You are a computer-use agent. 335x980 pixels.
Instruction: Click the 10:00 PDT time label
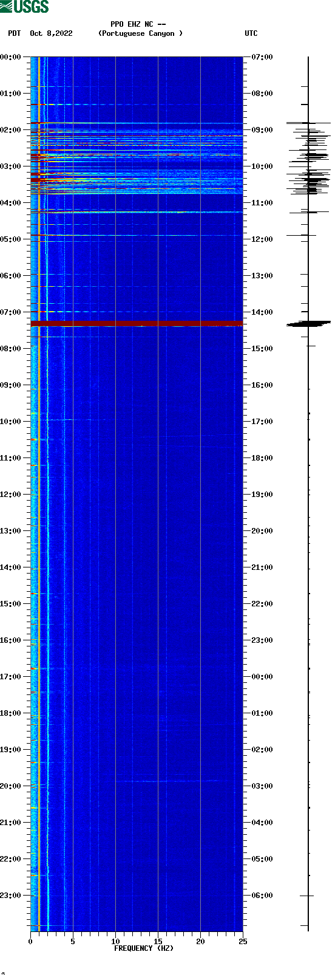tap(11, 422)
